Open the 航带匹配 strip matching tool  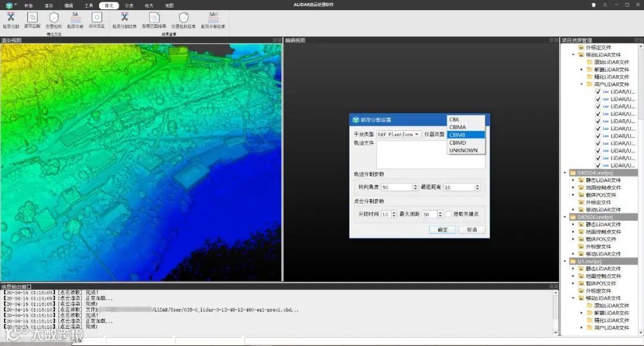coord(32,20)
